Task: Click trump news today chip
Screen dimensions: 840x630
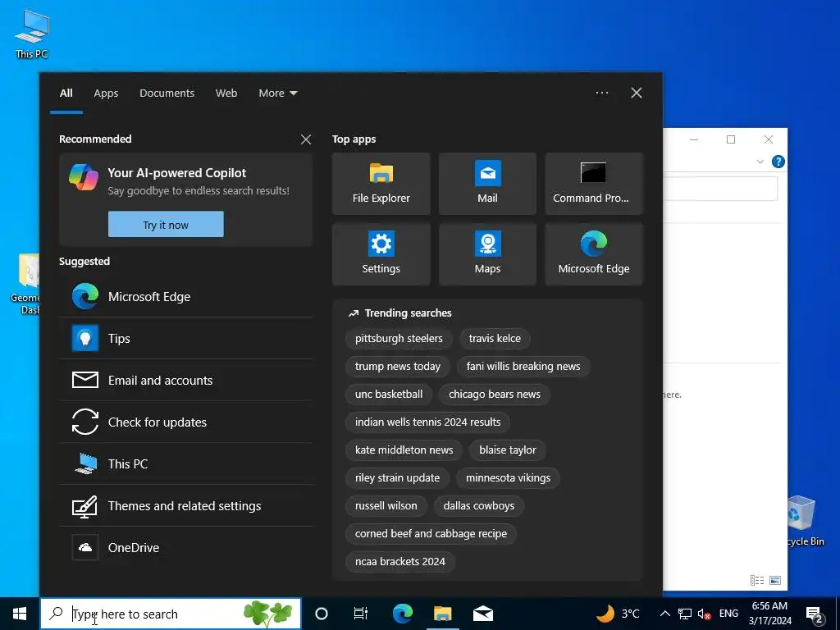Action: [398, 366]
